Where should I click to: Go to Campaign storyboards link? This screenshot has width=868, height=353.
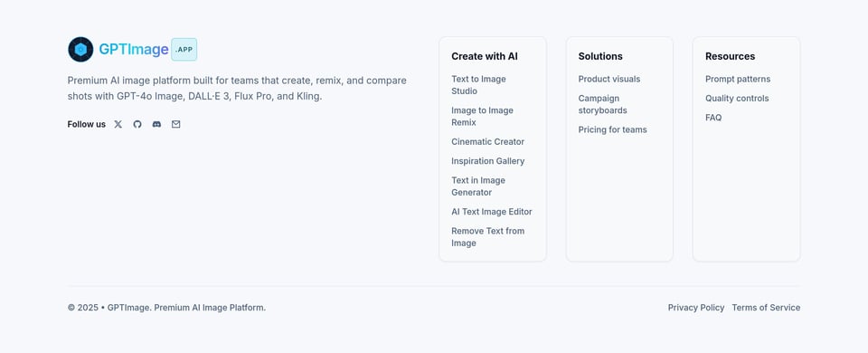pyautogui.click(x=603, y=104)
